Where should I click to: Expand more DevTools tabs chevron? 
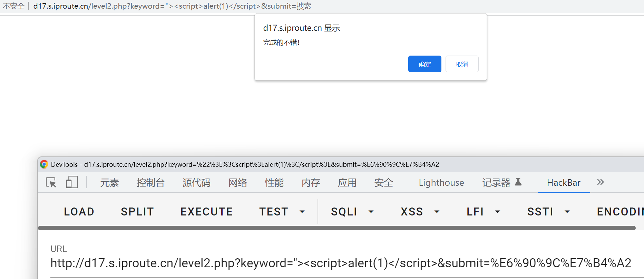tap(601, 182)
